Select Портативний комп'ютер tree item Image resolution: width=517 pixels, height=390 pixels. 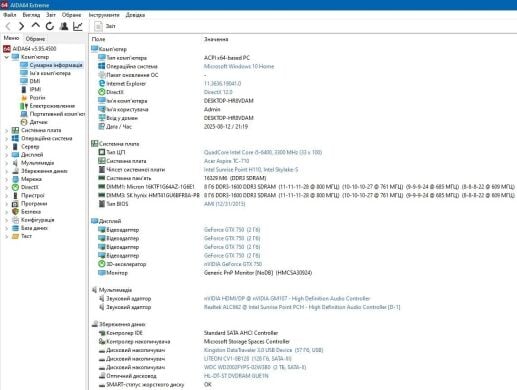(x=53, y=114)
